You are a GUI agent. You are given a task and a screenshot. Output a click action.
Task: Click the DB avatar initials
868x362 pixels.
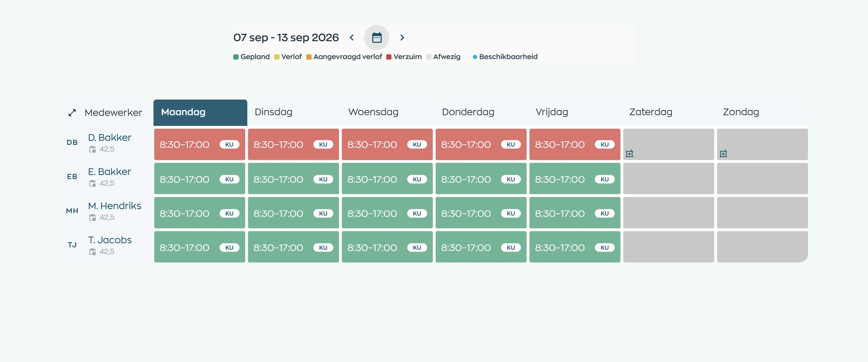(x=72, y=143)
